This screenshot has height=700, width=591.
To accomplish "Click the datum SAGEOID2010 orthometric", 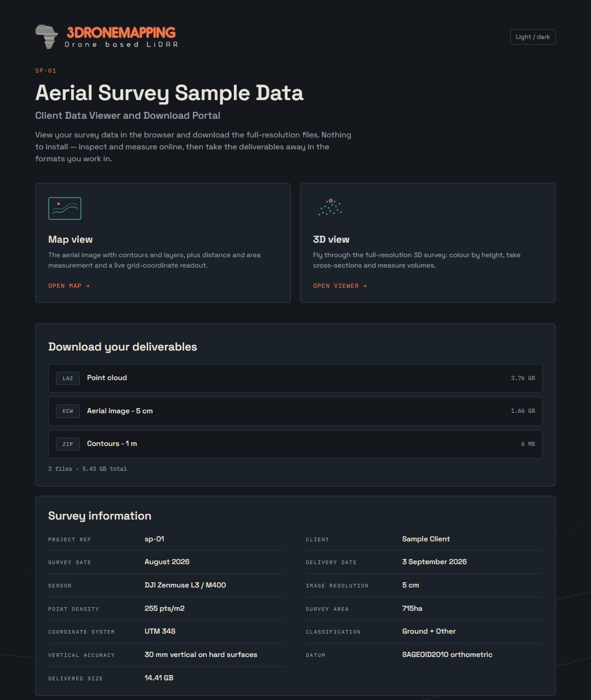I will [447, 655].
